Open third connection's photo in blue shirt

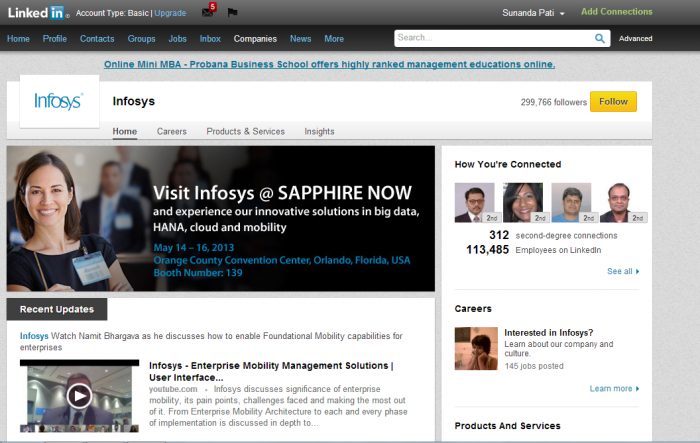click(x=571, y=202)
